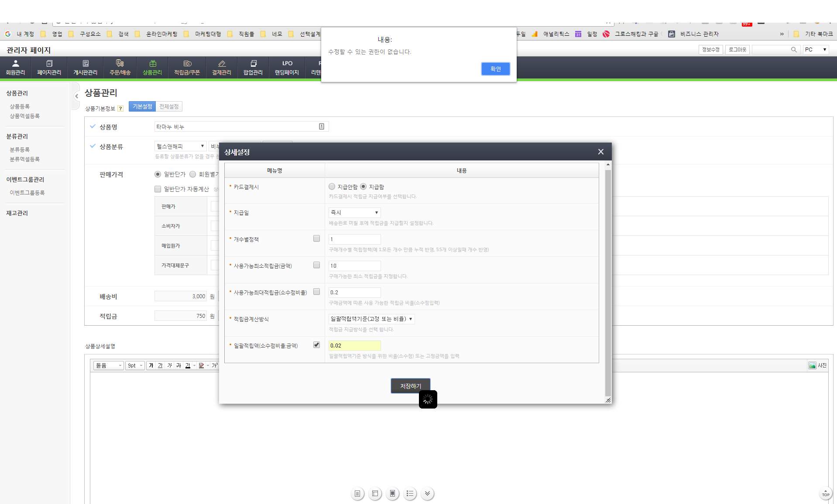
Task: Click 확인 in the alert dialog
Action: coord(495,69)
